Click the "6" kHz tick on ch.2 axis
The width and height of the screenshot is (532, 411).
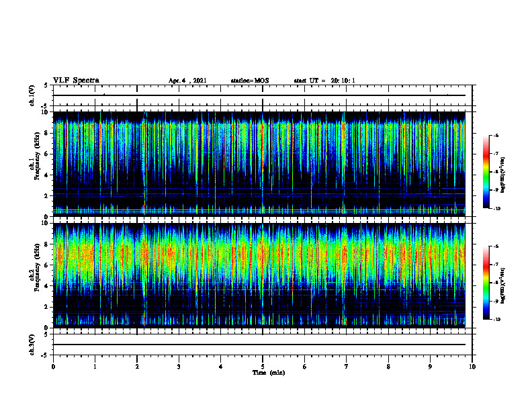(47, 265)
